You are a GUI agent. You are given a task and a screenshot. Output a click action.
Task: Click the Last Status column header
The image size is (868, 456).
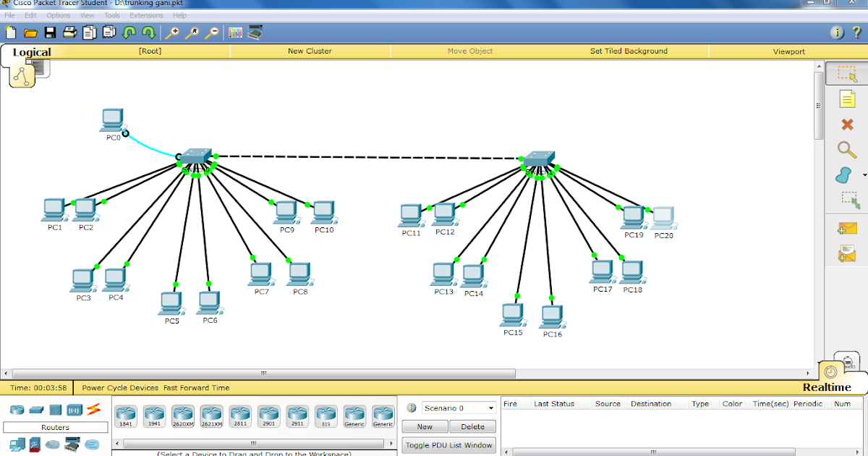click(x=554, y=404)
